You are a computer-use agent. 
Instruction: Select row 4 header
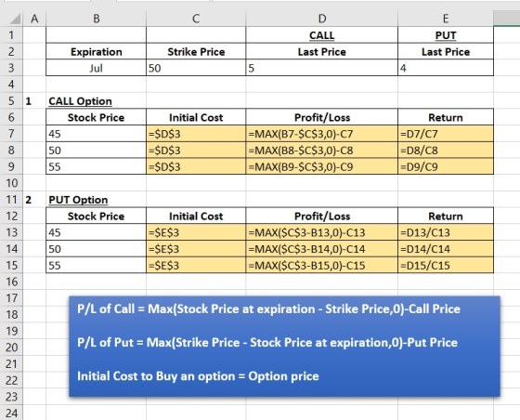[x=11, y=84]
